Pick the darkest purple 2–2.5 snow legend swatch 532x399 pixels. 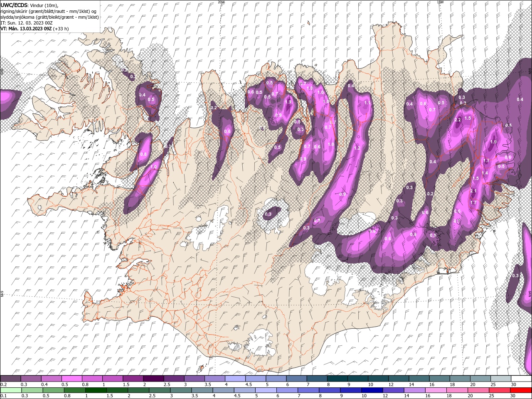coord(153,379)
